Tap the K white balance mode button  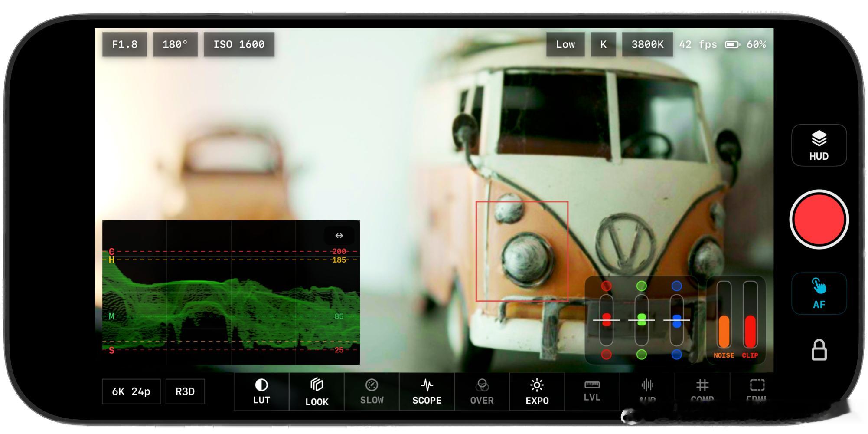point(603,44)
